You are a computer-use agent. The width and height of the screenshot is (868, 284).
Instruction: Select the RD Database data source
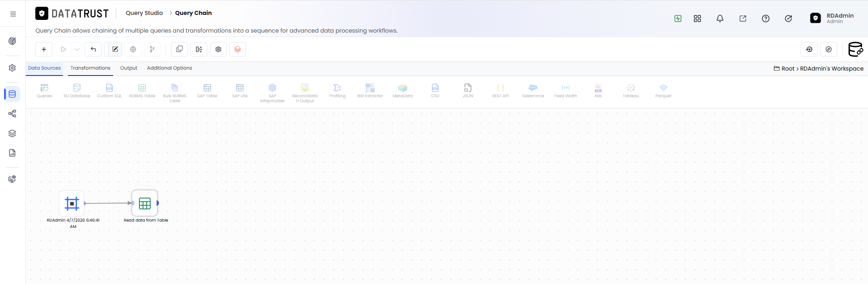(77, 90)
